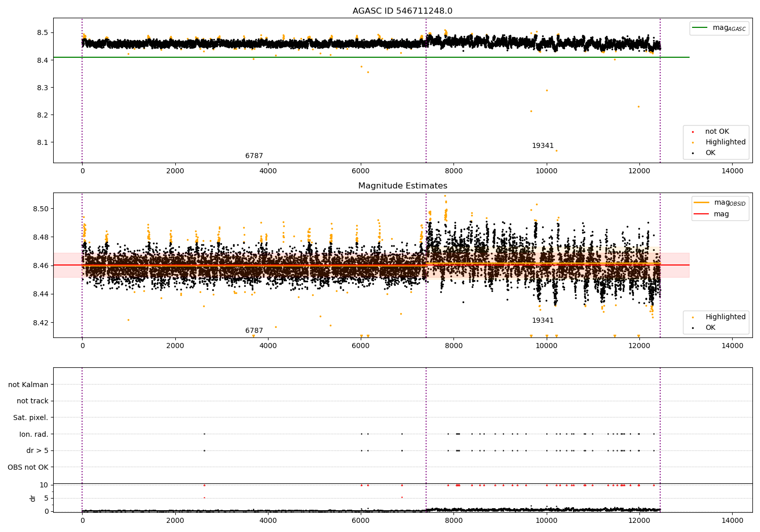Click the '4000' x-axis tick of Magnitude Estimates plot
Image resolution: width=760 pixels, height=532 pixels.
[268, 346]
